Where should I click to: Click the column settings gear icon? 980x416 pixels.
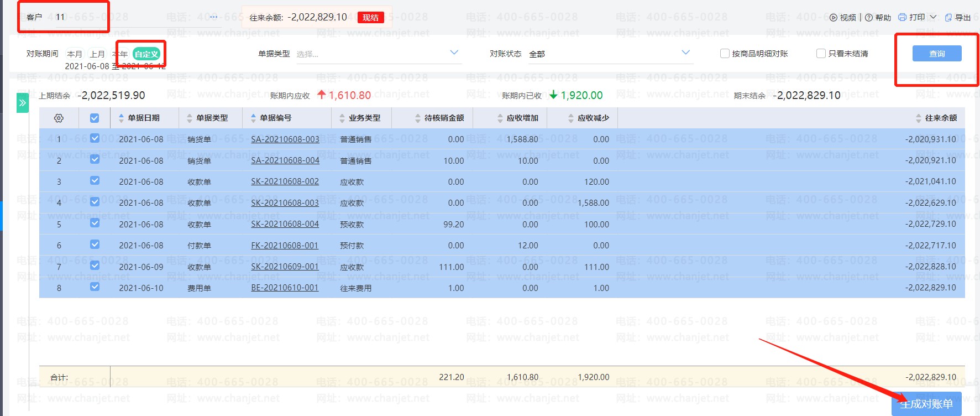coord(59,118)
